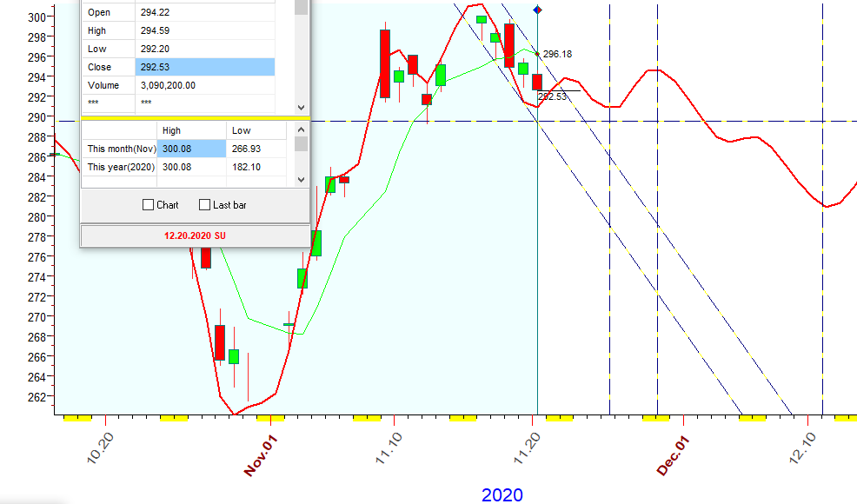Screen dimensions: 857x504
Task: Click the Dec.01 date axis label
Action: (673, 454)
